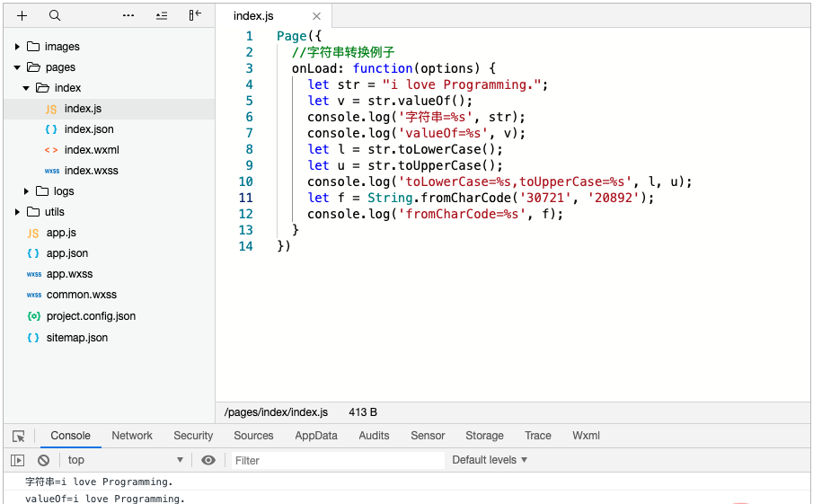813x504 pixels.
Task: Open file search magnifier icon
Action: point(55,15)
